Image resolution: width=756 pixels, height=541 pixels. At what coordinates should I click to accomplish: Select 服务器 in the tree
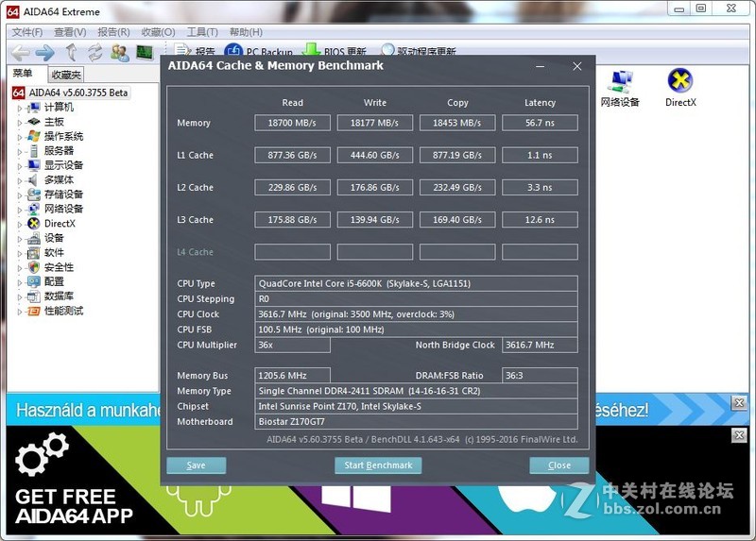click(x=59, y=151)
